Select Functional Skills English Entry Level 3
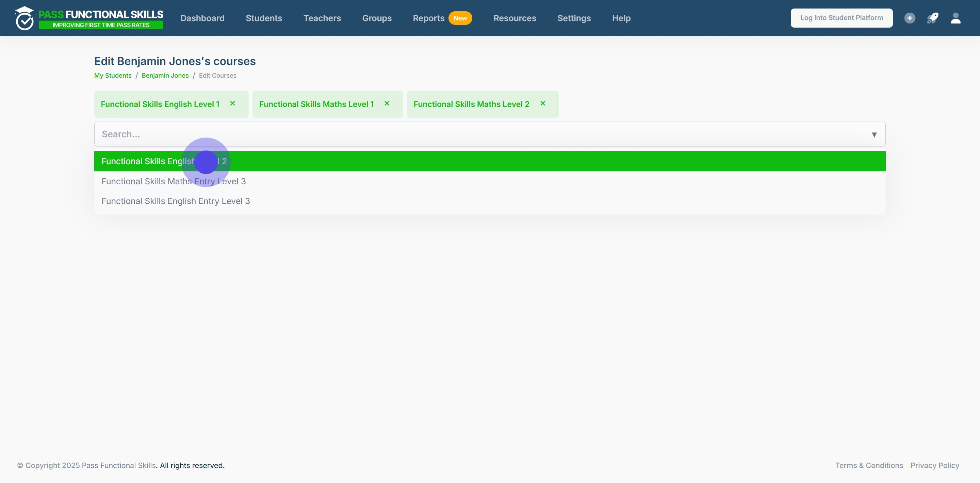980x483 pixels. 490,201
